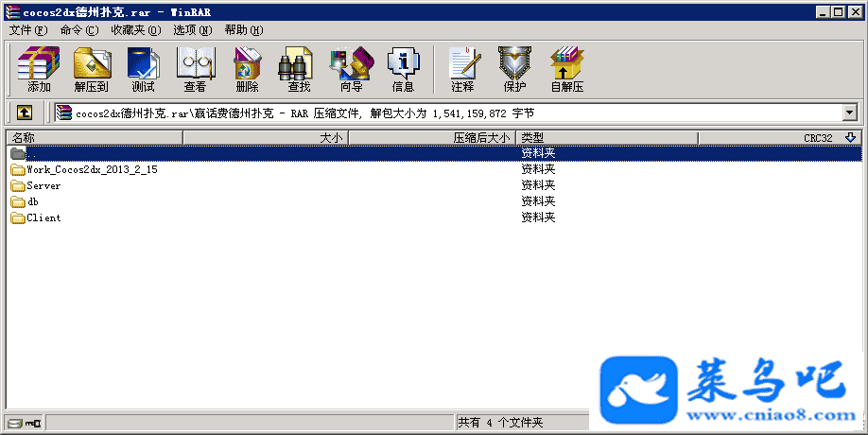Open the 向导 (Wizard) toolbar icon

[352, 69]
